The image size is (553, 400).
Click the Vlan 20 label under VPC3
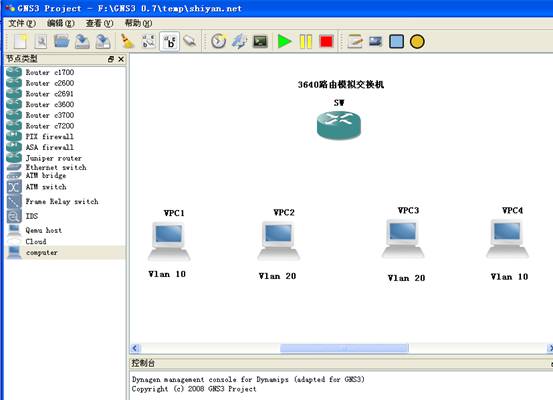tap(406, 278)
